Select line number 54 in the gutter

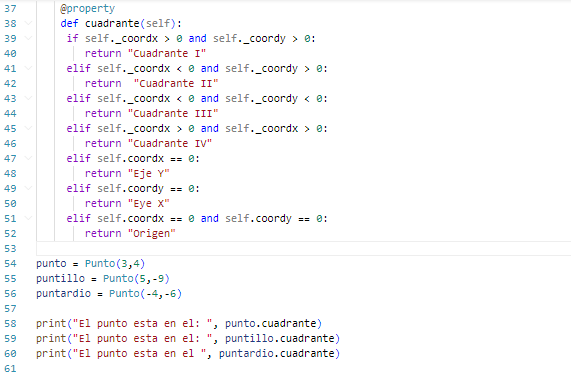coord(10,264)
